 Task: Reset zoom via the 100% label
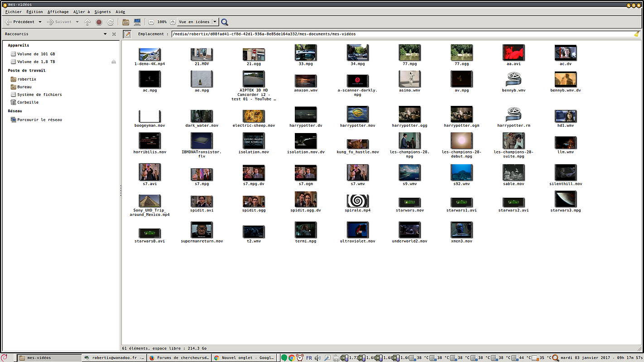[162, 22]
